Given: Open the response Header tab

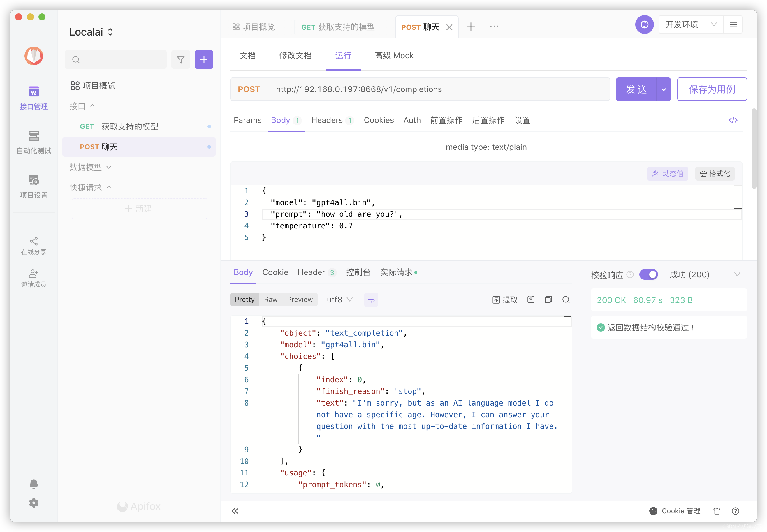Looking at the screenshot, I should coord(316,273).
